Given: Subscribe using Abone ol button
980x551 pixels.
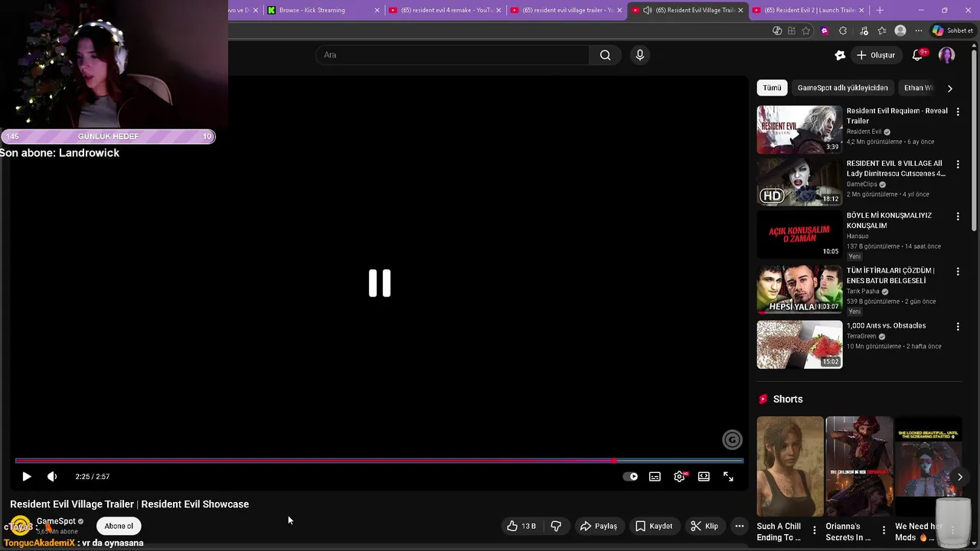Looking at the screenshot, I should point(119,526).
